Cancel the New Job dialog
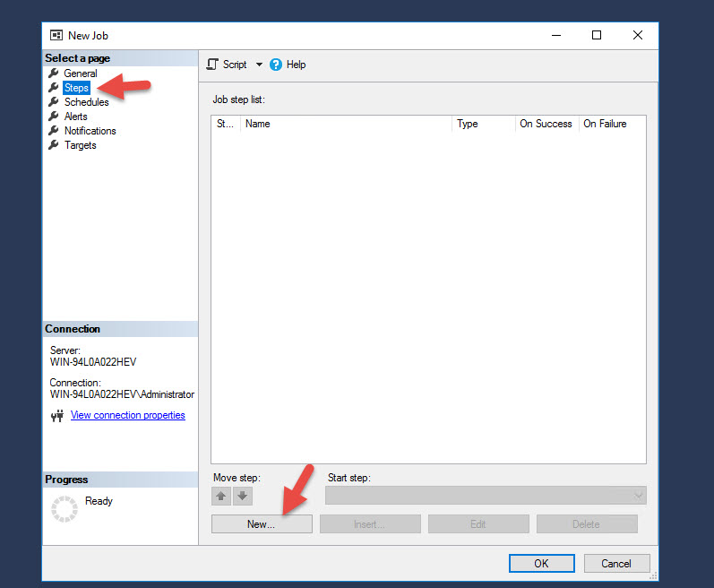The height and width of the screenshot is (588, 714). point(616,564)
